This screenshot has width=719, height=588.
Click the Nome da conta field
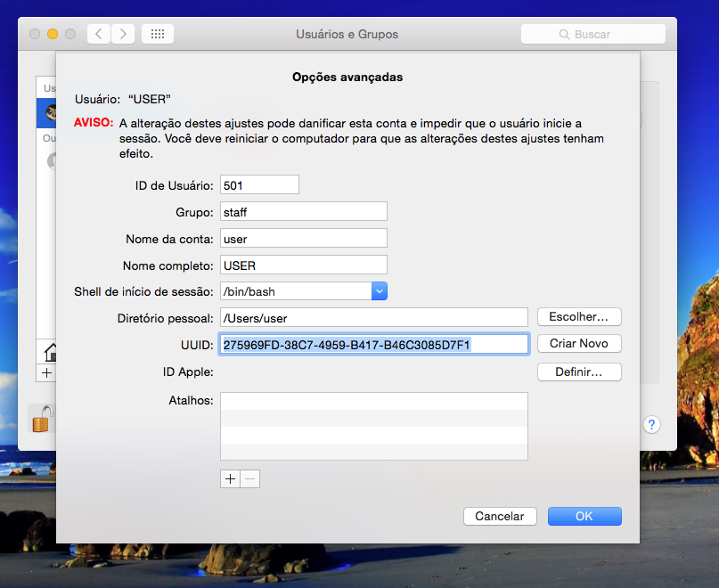pyautogui.click(x=304, y=239)
